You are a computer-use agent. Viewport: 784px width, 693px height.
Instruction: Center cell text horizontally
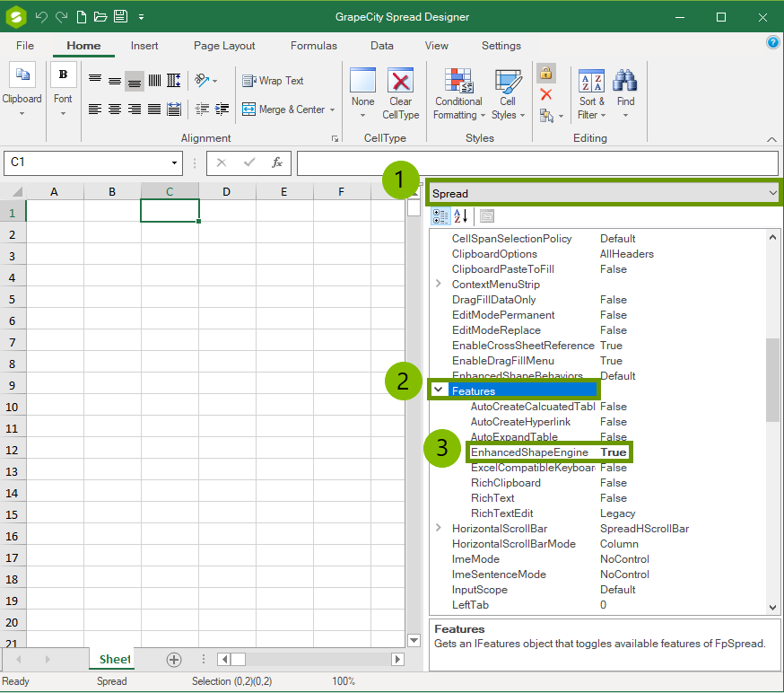point(115,110)
